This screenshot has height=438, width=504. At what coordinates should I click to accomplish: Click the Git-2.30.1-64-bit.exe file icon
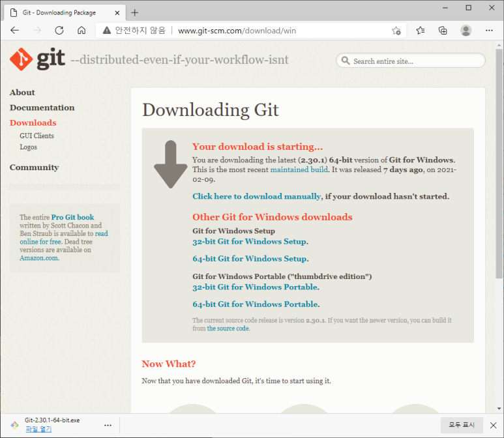15,425
